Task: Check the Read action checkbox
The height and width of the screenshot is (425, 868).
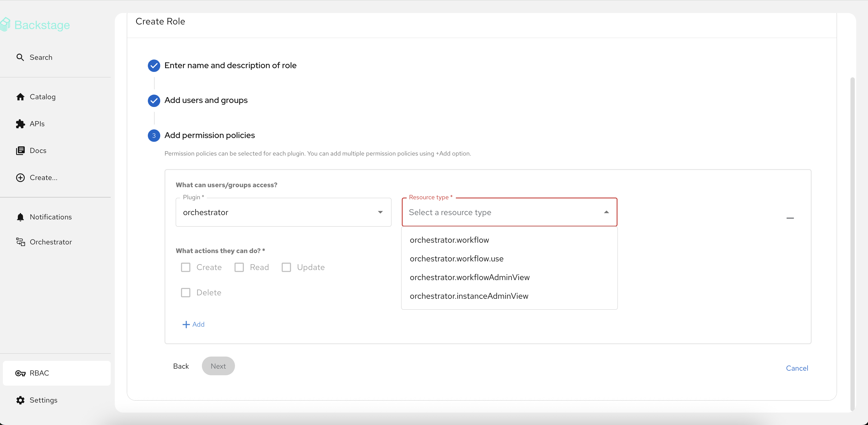Action: tap(239, 267)
